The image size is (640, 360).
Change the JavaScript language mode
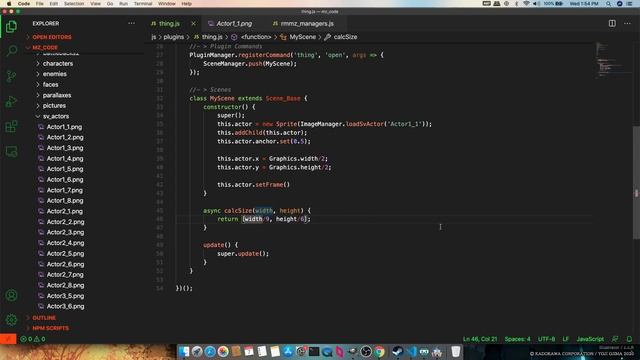click(x=590, y=339)
